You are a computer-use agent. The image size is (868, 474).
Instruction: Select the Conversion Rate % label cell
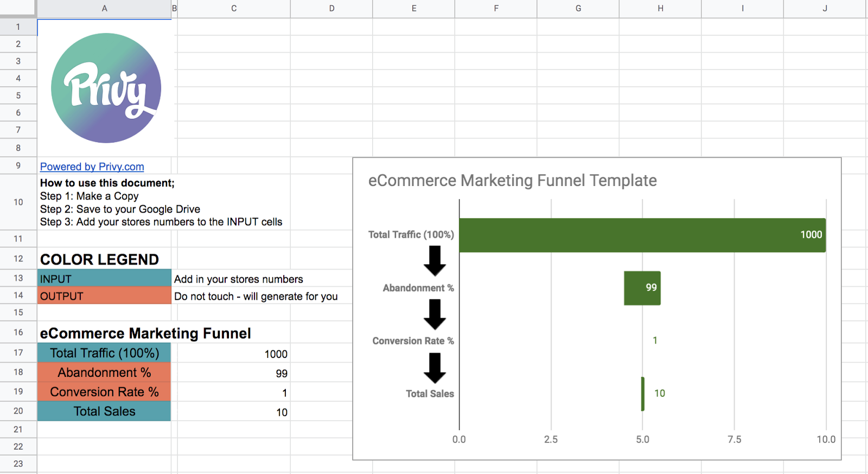(x=104, y=392)
